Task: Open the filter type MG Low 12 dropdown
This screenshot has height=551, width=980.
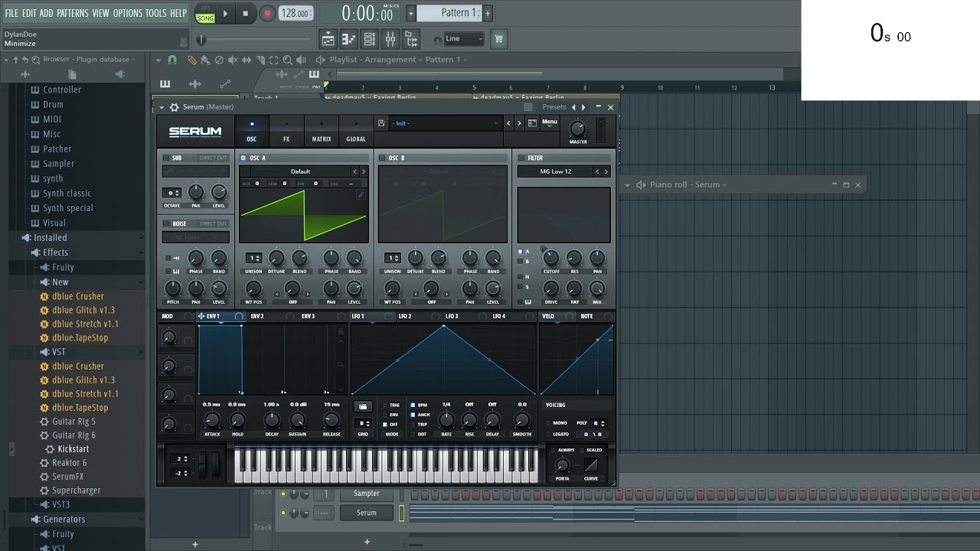Action: (556, 171)
